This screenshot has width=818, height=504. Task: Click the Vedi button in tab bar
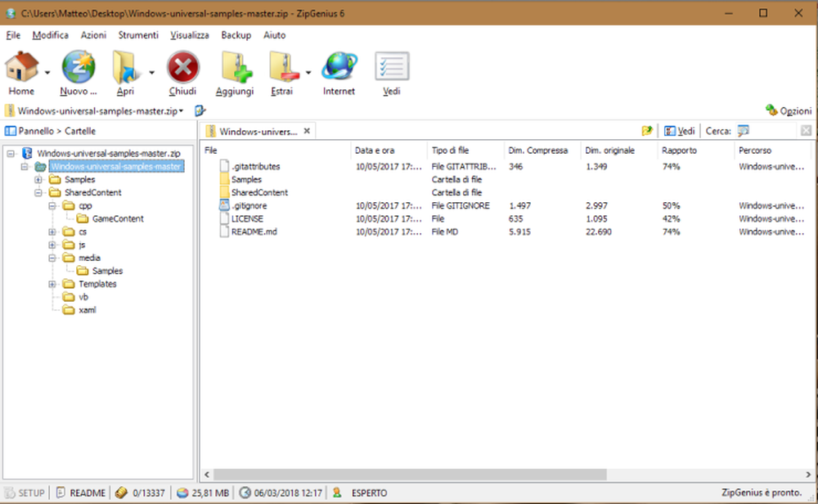680,131
